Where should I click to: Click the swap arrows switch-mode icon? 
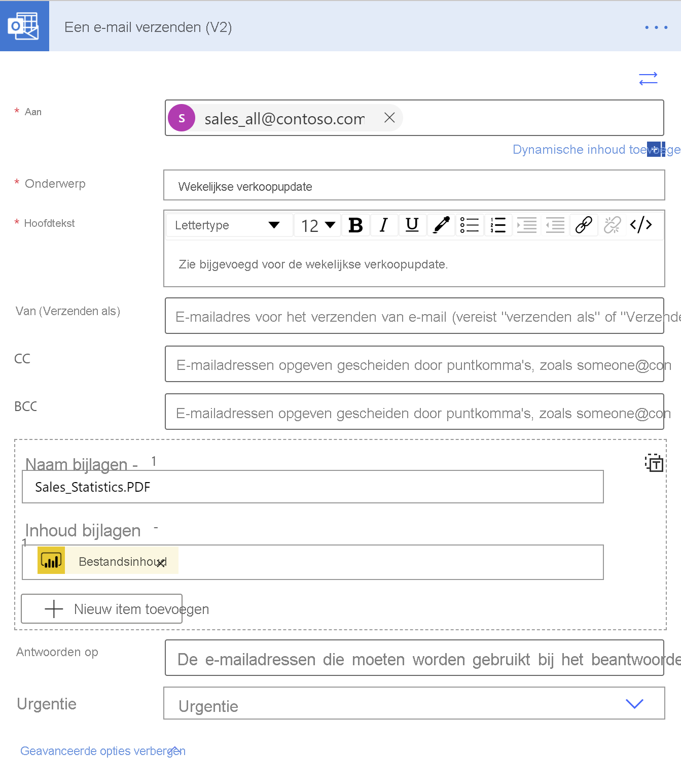[x=648, y=79]
